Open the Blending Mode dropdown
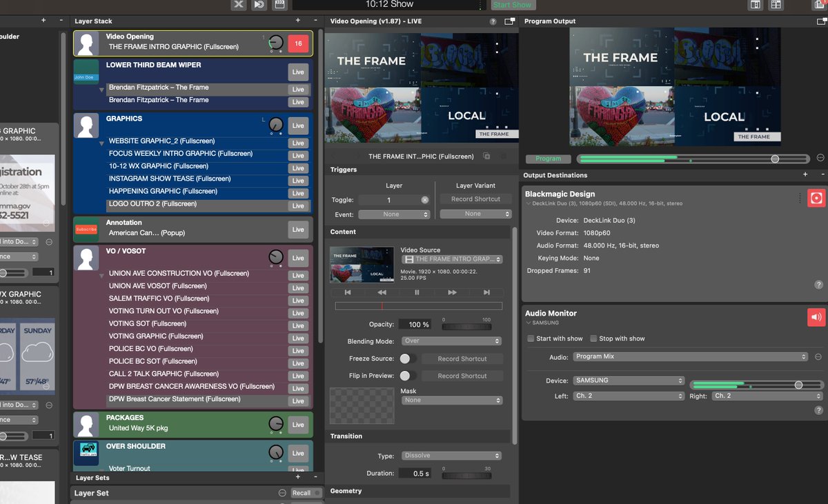The width and height of the screenshot is (828, 504). (451, 341)
